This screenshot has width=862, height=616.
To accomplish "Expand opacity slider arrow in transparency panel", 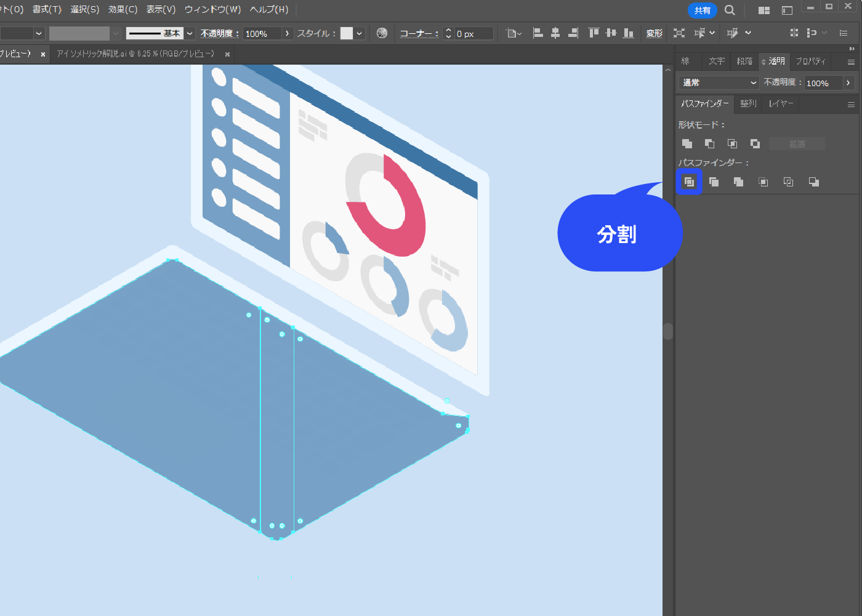I will [x=848, y=82].
